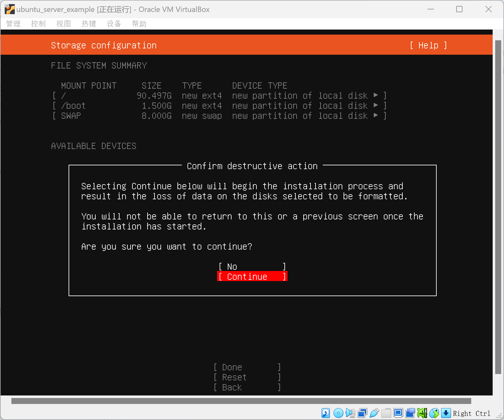Viewport: 504px width, 420px height.
Task: Open the 设备 menu
Action: point(114,24)
